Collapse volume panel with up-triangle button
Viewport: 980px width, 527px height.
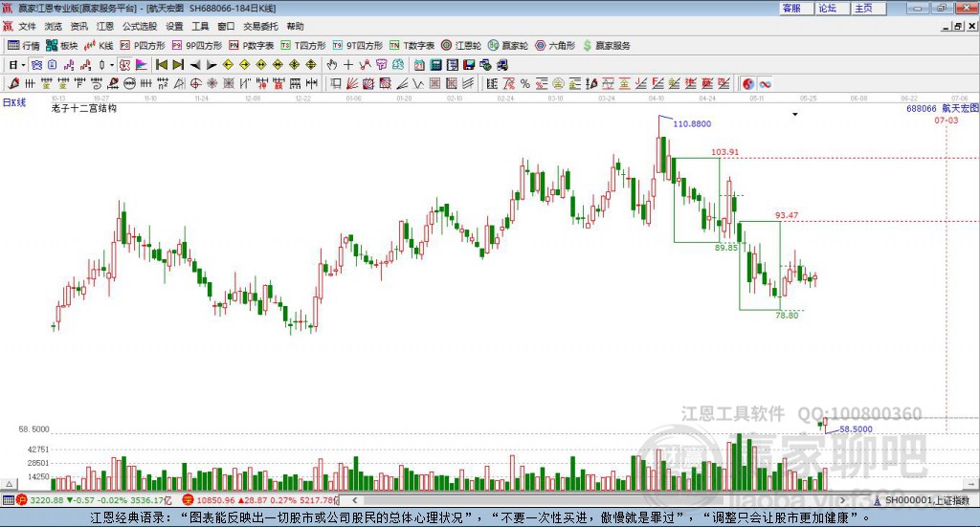tap(9, 484)
